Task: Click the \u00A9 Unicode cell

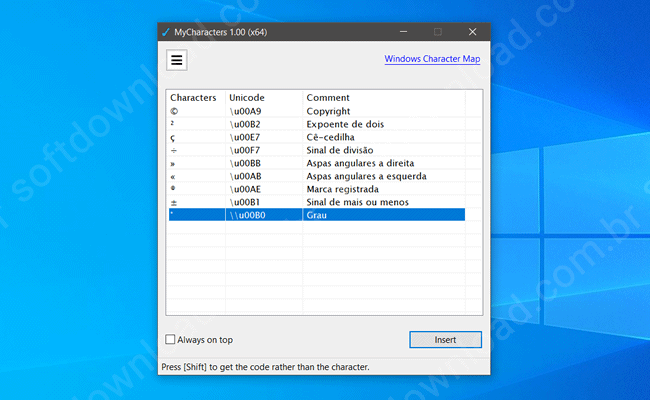Action: point(248,111)
